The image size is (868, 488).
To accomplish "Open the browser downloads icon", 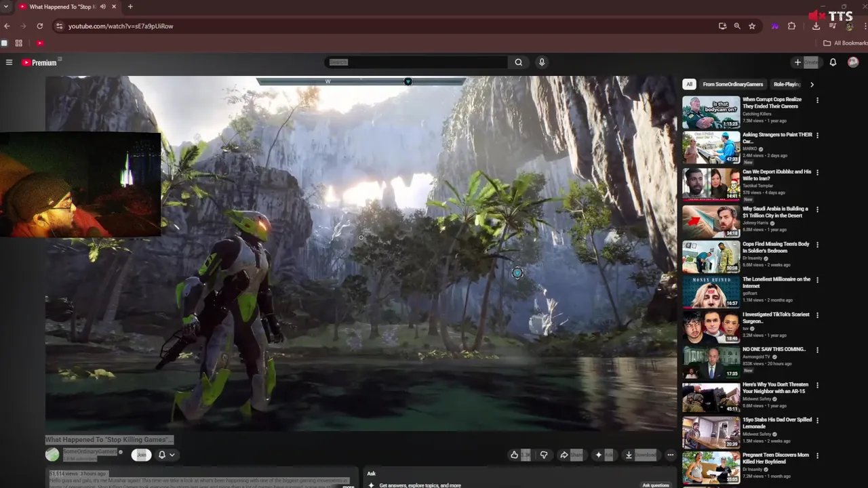I will [816, 26].
